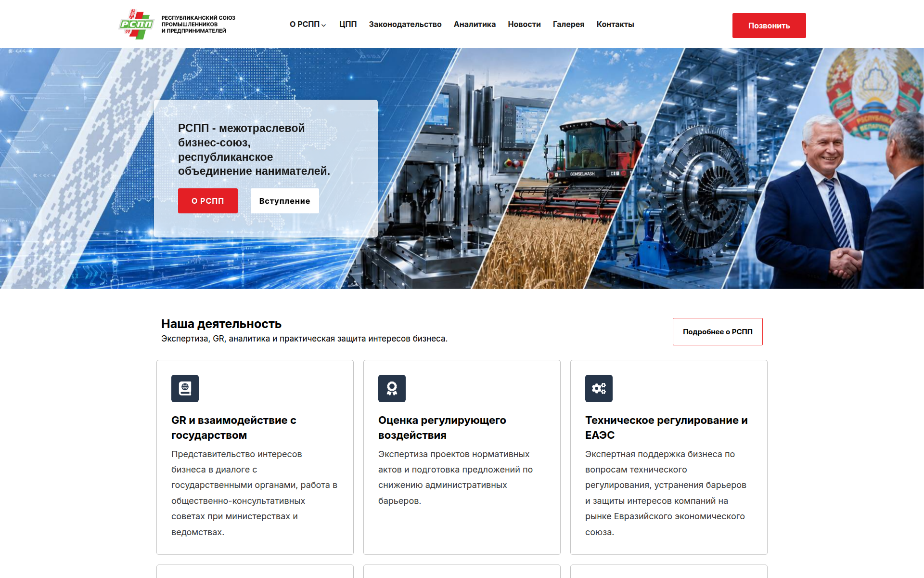924x578 pixels.
Task: Click the description starting Экспертиза проектов нормативных
Action: pyautogui.click(x=455, y=477)
